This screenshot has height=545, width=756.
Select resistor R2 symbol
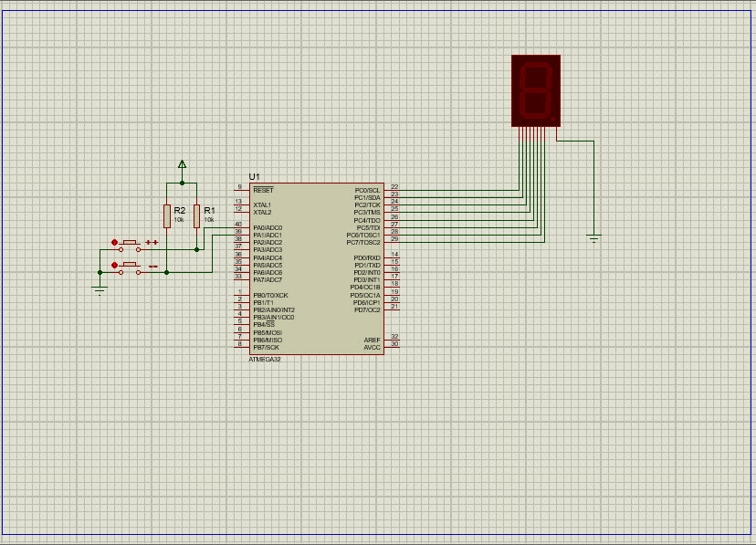(x=166, y=216)
